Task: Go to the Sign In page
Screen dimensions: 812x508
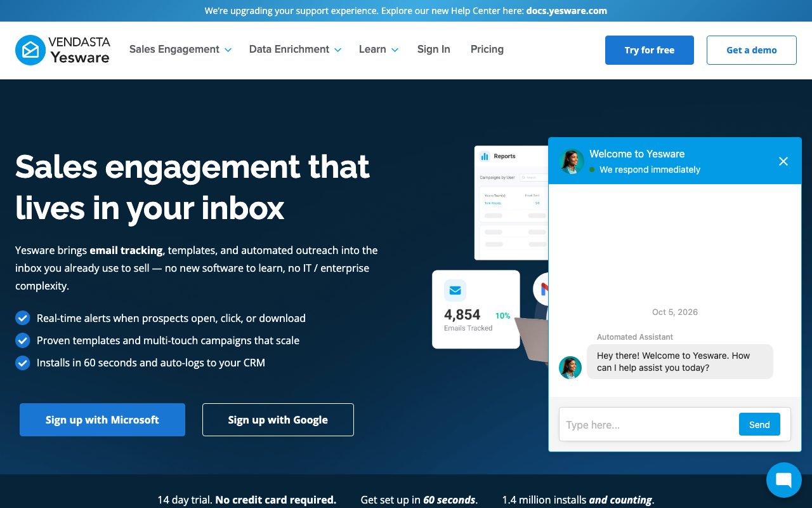Action: point(434,50)
